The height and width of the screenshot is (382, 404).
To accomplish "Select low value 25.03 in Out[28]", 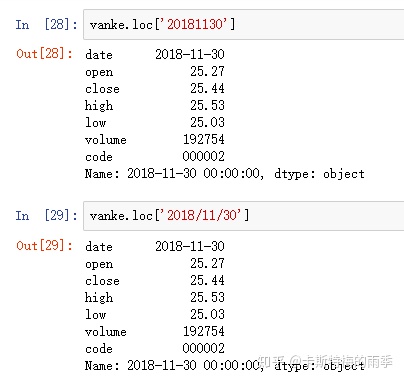I will [x=207, y=122].
